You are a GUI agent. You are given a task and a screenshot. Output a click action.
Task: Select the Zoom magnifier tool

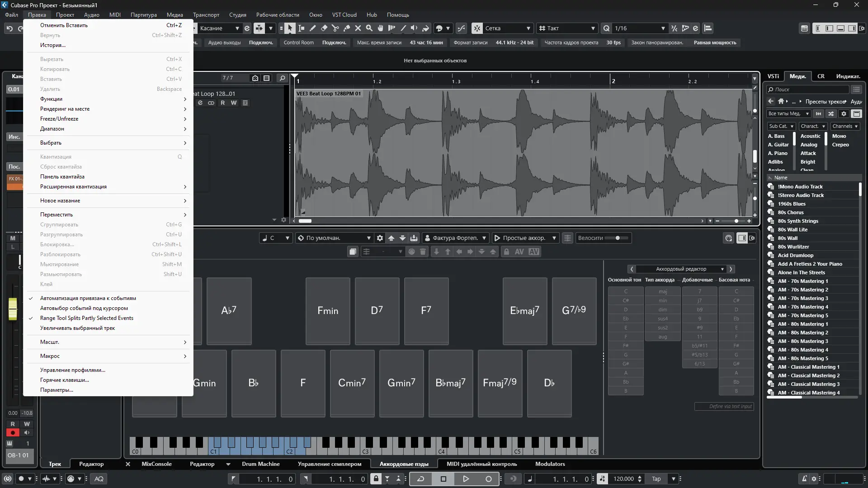[369, 28]
